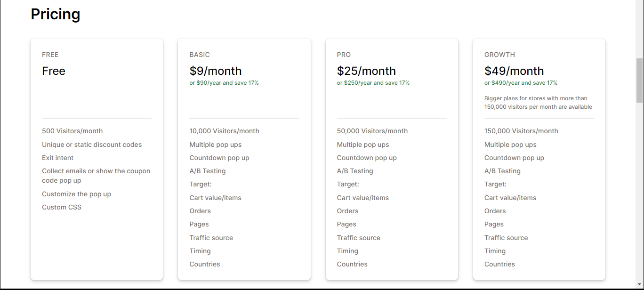This screenshot has width=644, height=290.
Task: Click the $9/month price text
Action: pos(216,71)
